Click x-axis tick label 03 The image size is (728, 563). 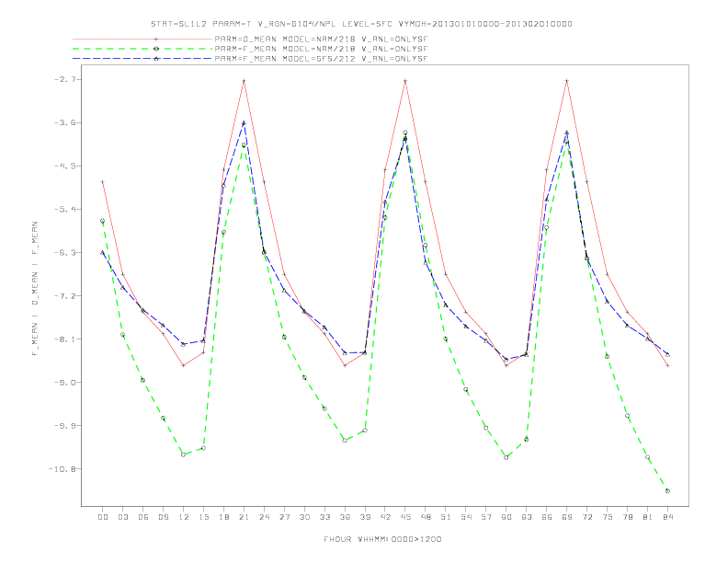pyautogui.click(x=122, y=517)
